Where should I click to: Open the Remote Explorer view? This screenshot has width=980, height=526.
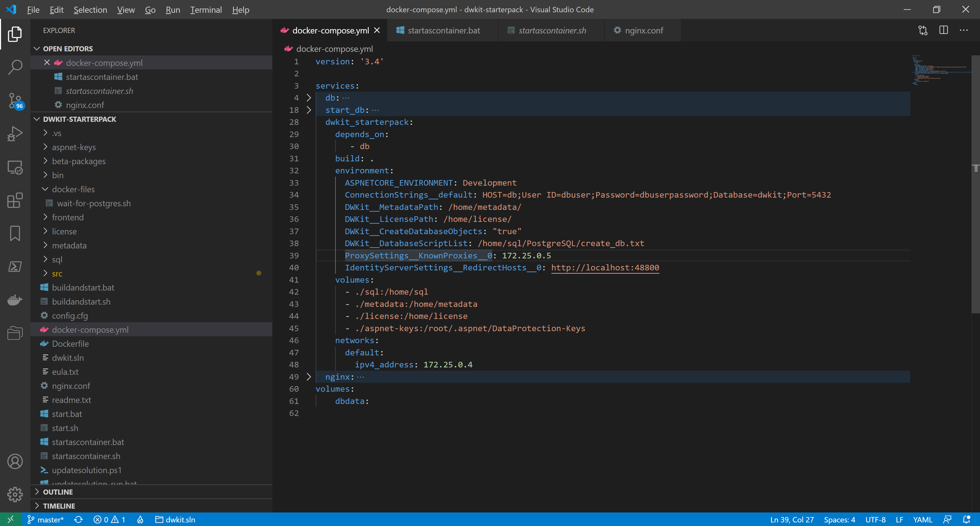point(15,167)
